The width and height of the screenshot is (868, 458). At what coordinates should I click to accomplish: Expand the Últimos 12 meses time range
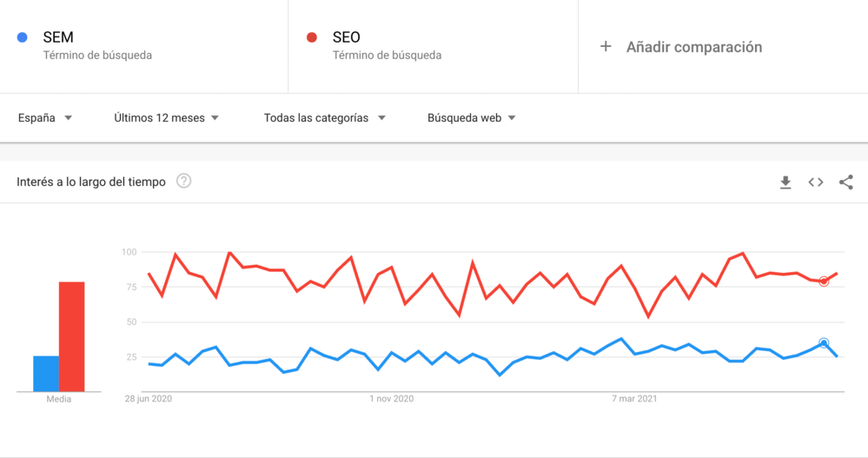pyautogui.click(x=166, y=118)
